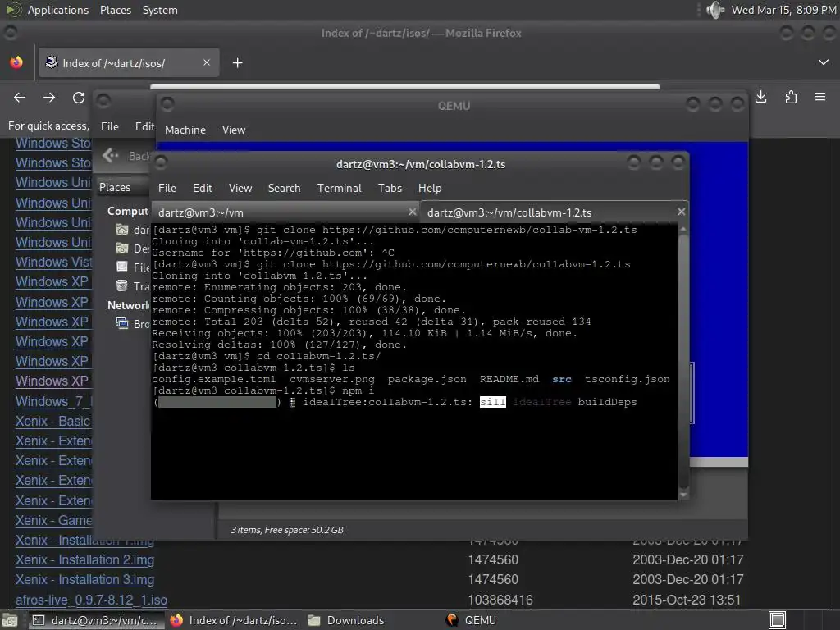This screenshot has width=840, height=630.
Task: Open 'Xenix - Installation 3.img' link
Action: coord(84,580)
